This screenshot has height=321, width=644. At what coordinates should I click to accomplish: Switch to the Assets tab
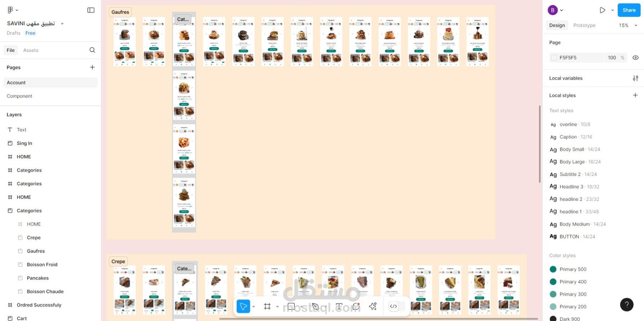31,50
